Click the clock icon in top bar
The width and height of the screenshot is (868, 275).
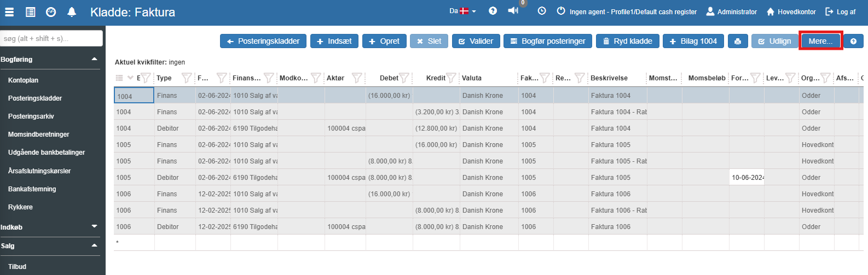[x=542, y=11]
